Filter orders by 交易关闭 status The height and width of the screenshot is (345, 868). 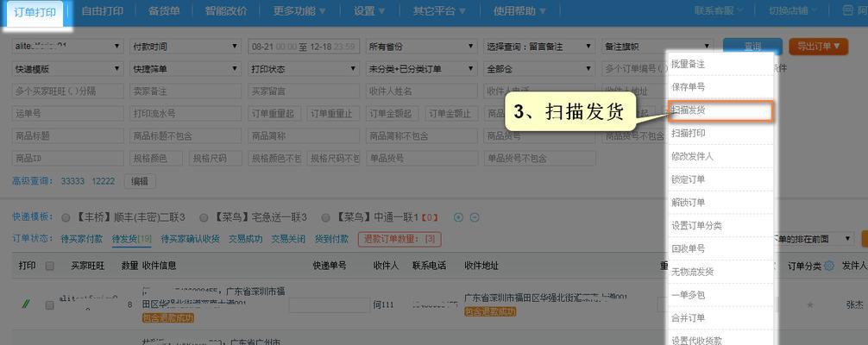[x=288, y=239]
